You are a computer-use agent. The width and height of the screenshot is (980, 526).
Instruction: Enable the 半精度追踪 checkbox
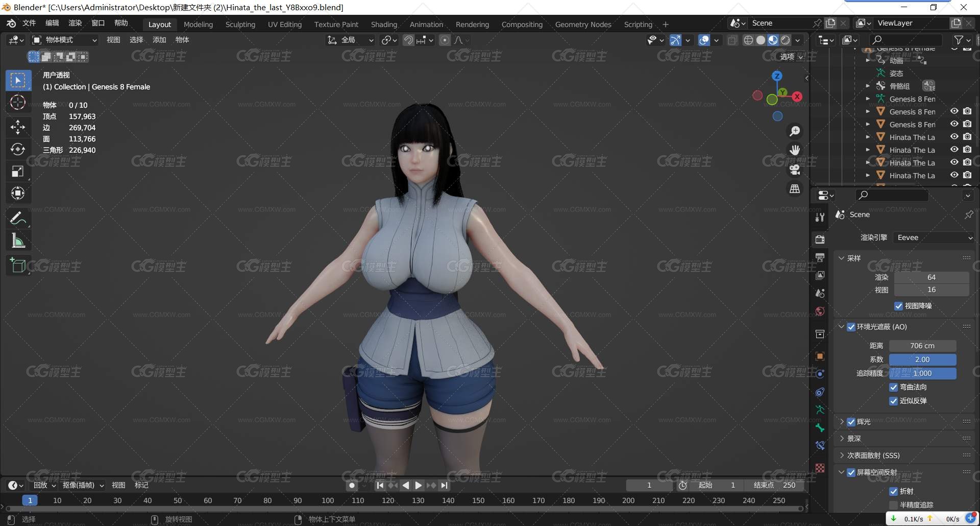click(893, 505)
